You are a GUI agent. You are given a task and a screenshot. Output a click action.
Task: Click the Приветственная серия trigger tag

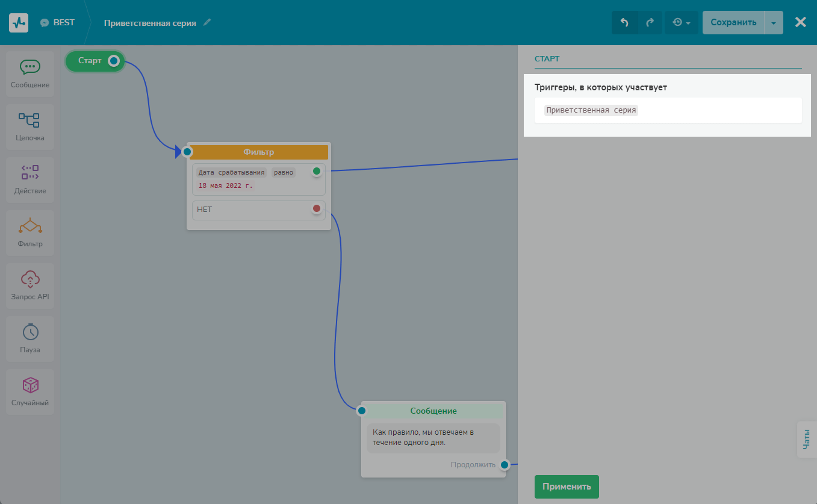(590, 110)
